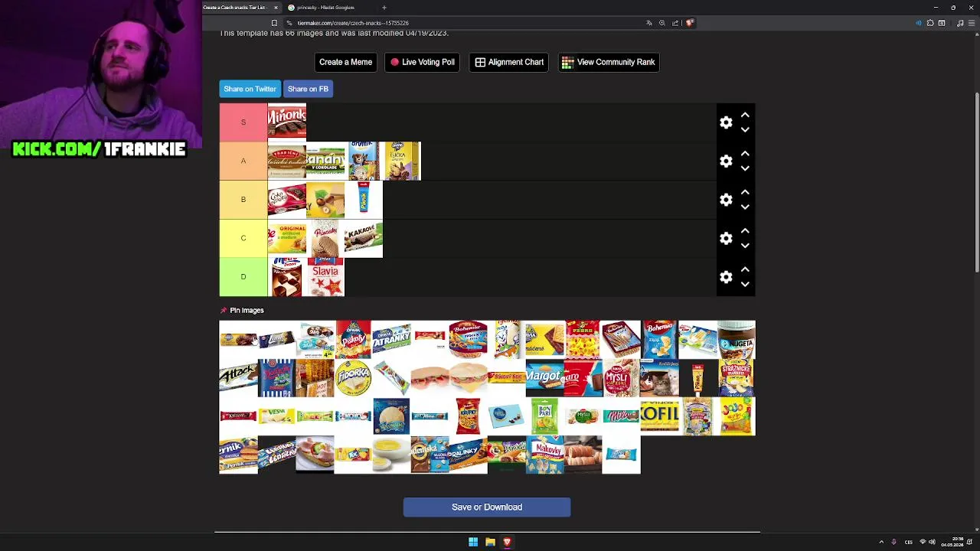Click the orange A tier label

tap(243, 161)
